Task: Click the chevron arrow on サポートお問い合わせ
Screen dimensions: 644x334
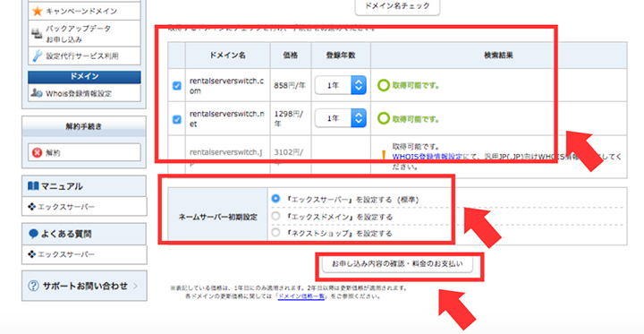Action: coord(136,286)
